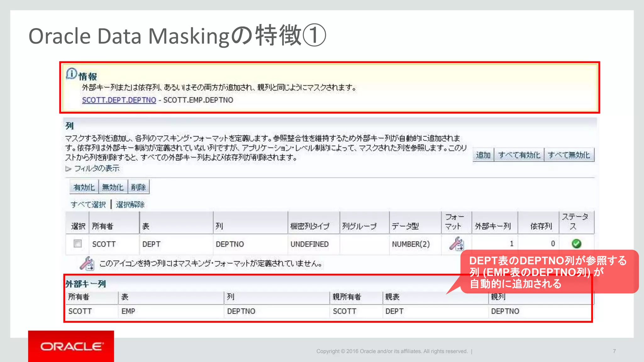Click the すべて選択 link
This screenshot has height=362, width=644.
88,205
